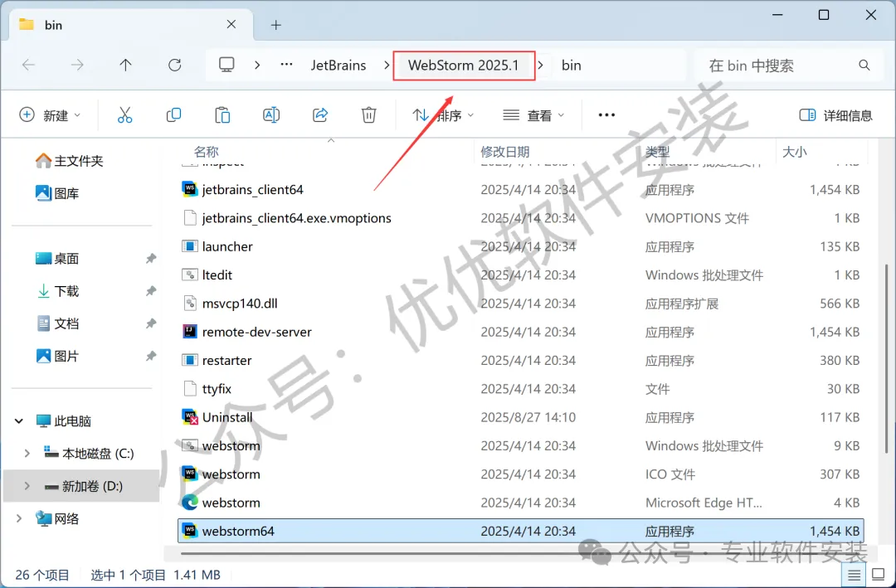Expand 新加卷 (D:) tree node
896x588 pixels.
tap(27, 486)
